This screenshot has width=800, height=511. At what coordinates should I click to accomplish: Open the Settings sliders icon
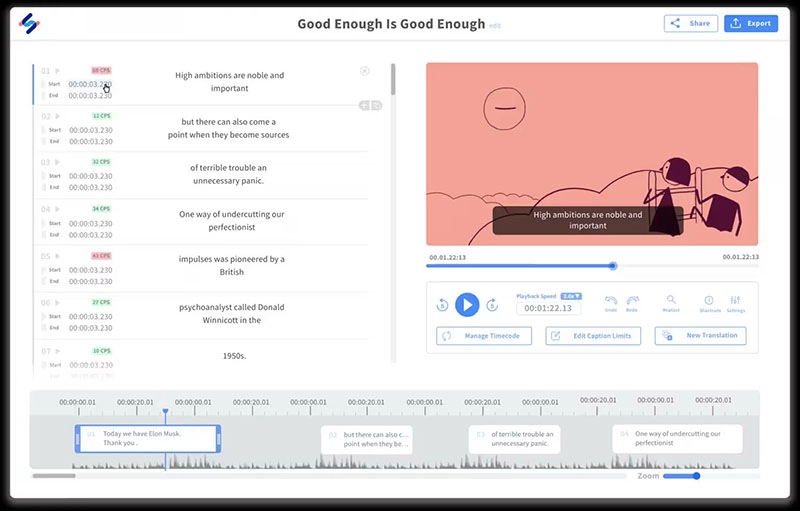[736, 300]
